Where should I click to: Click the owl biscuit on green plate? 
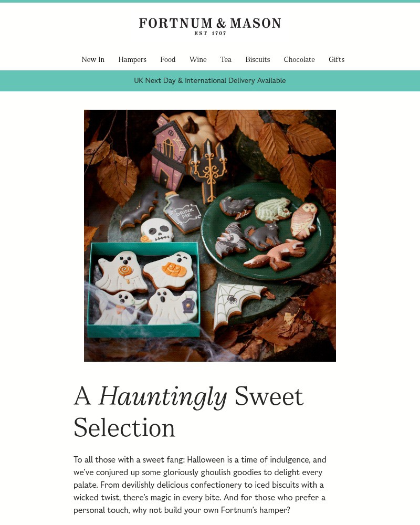click(x=304, y=220)
